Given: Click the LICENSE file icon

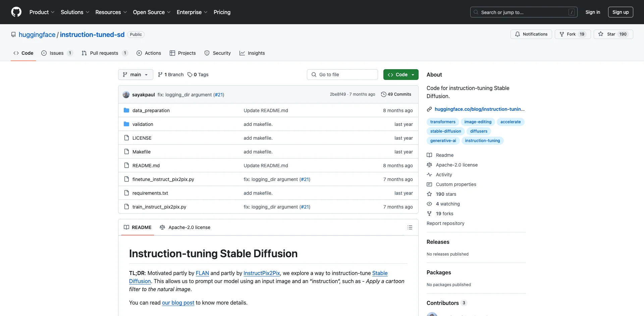Looking at the screenshot, I should coord(126,138).
